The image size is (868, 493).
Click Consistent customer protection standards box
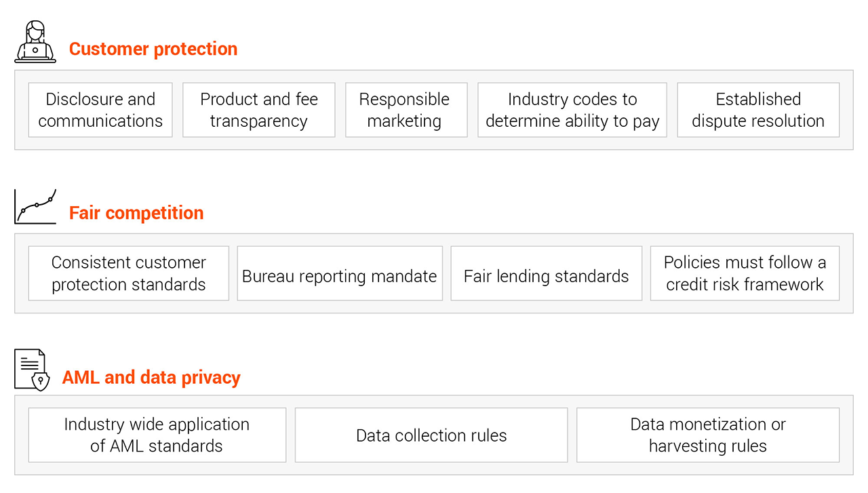[x=129, y=273]
